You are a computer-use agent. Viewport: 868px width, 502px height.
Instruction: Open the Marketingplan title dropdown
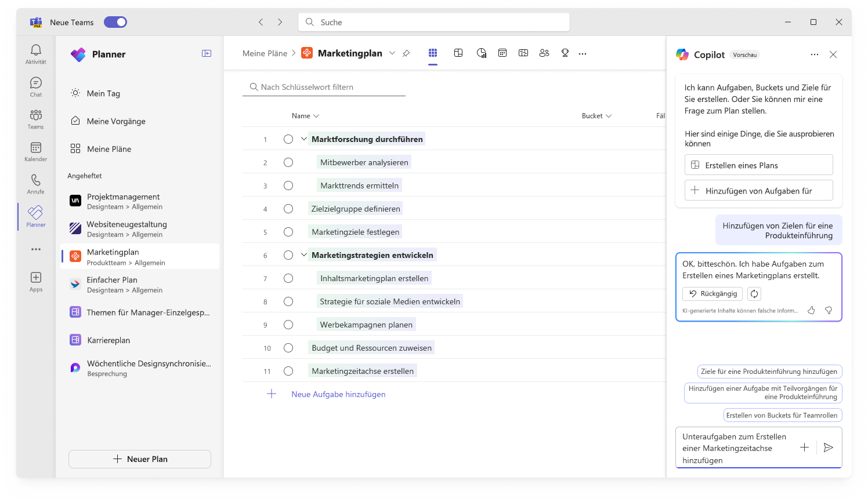click(x=392, y=53)
